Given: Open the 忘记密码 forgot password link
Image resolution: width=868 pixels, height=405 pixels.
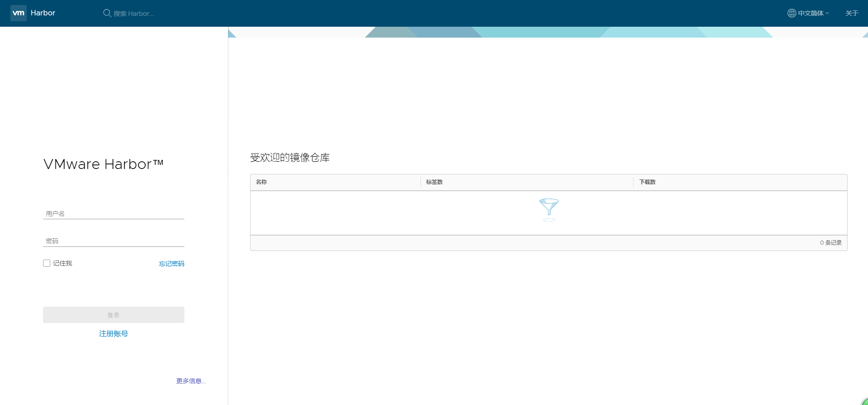Looking at the screenshot, I should coord(172,264).
